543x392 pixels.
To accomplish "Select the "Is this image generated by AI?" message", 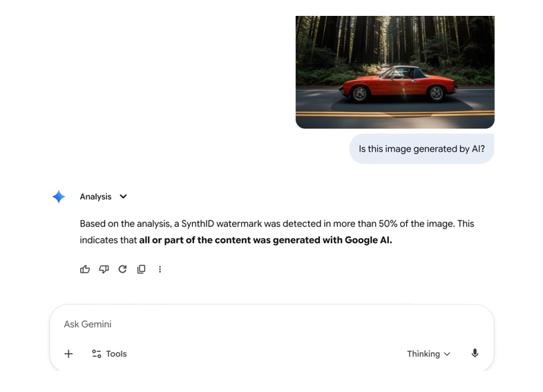I will [x=421, y=149].
